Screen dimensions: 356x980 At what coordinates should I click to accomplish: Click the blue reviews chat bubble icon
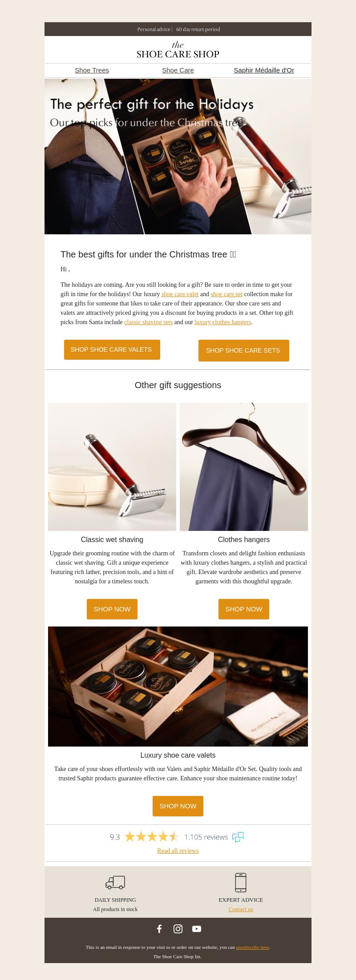point(238,837)
